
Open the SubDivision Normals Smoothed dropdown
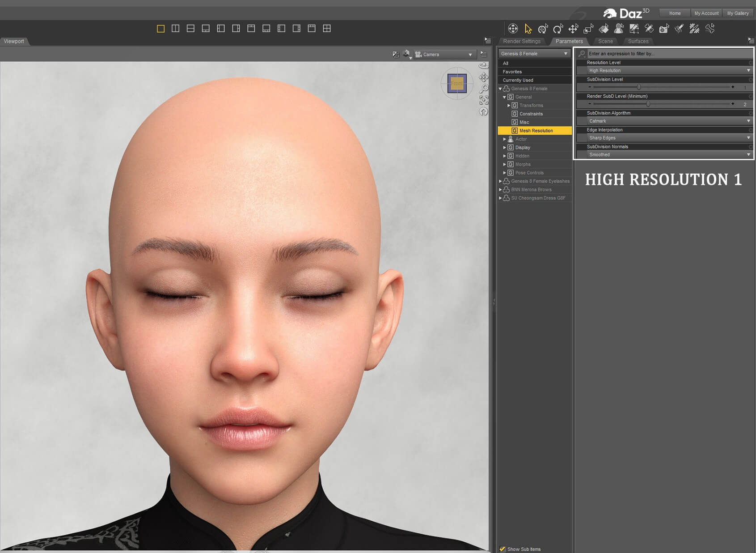(x=669, y=155)
